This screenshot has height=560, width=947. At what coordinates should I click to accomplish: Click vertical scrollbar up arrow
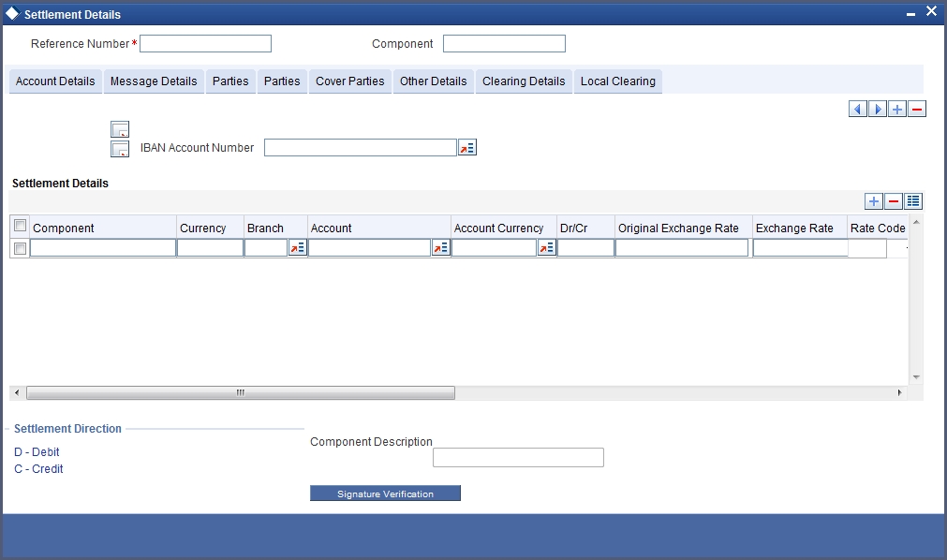(x=916, y=222)
